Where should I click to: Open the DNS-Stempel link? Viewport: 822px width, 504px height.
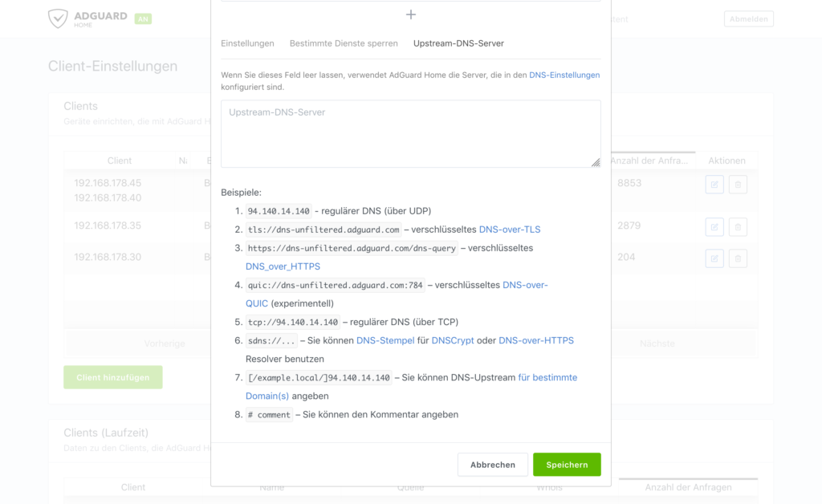(385, 340)
